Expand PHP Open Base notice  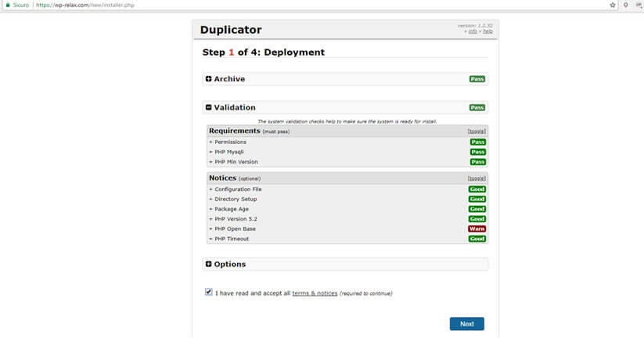tap(232, 228)
